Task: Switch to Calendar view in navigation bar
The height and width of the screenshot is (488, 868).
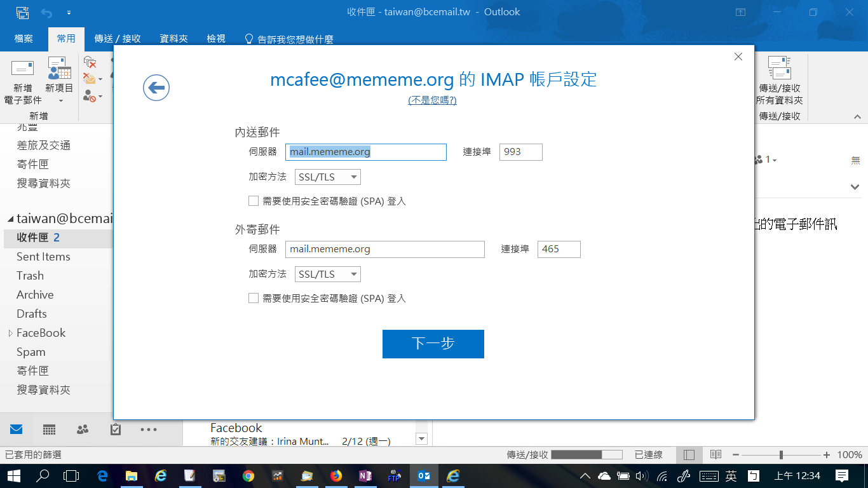Action: tap(50, 430)
